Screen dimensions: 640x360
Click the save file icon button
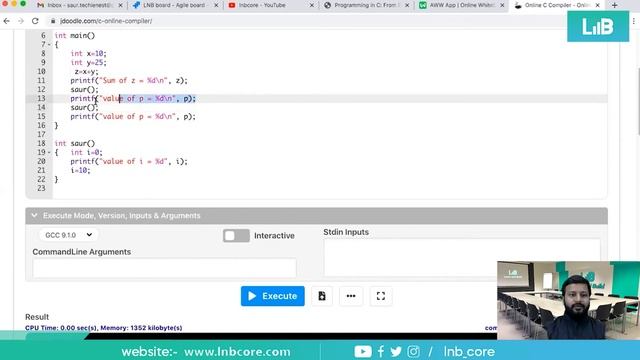pyautogui.click(x=322, y=296)
